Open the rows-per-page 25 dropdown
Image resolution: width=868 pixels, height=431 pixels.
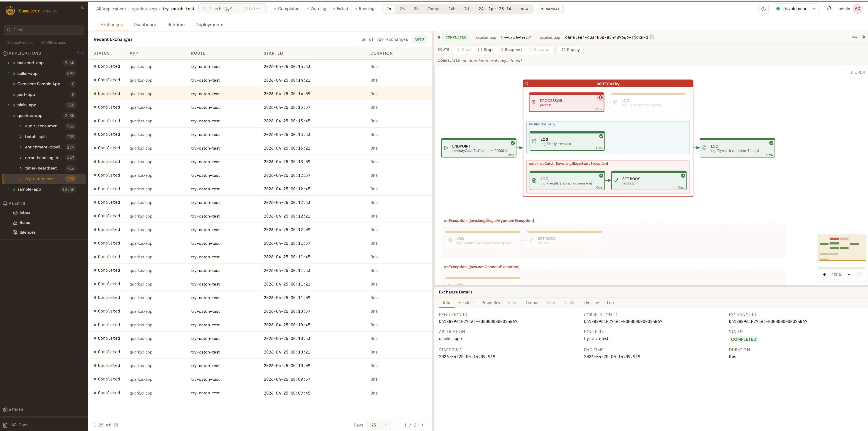tap(379, 425)
